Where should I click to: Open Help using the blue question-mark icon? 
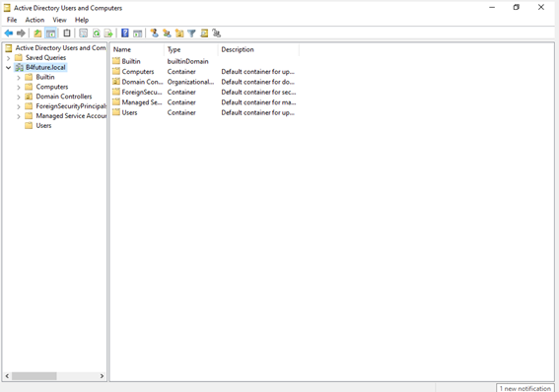coord(125,33)
